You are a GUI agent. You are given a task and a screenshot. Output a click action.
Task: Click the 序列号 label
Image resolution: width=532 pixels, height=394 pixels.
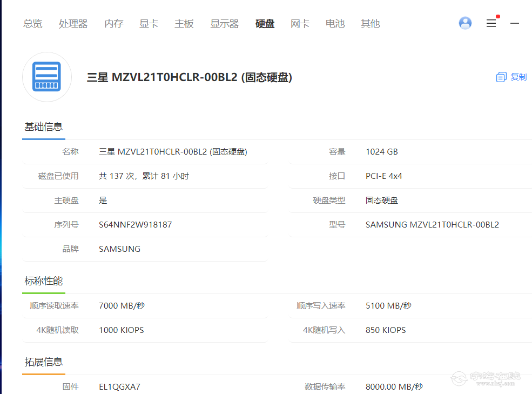click(66, 224)
